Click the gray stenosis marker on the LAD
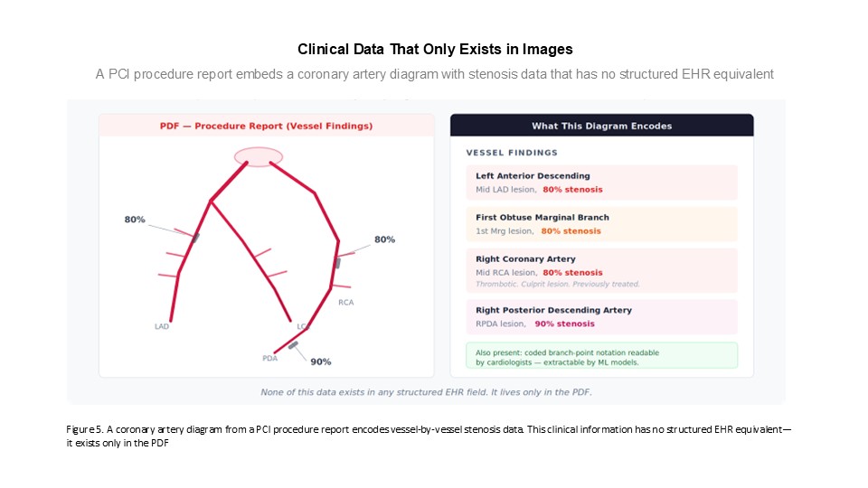 coord(195,237)
